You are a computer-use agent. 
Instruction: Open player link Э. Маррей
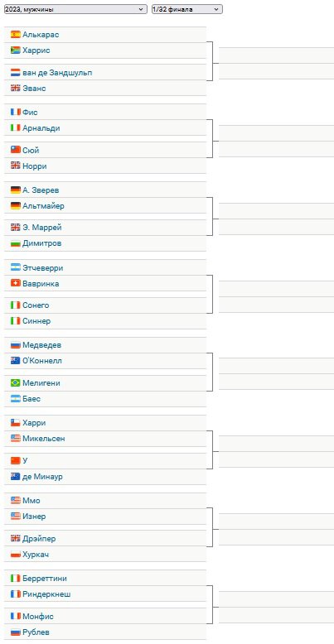[42, 227]
